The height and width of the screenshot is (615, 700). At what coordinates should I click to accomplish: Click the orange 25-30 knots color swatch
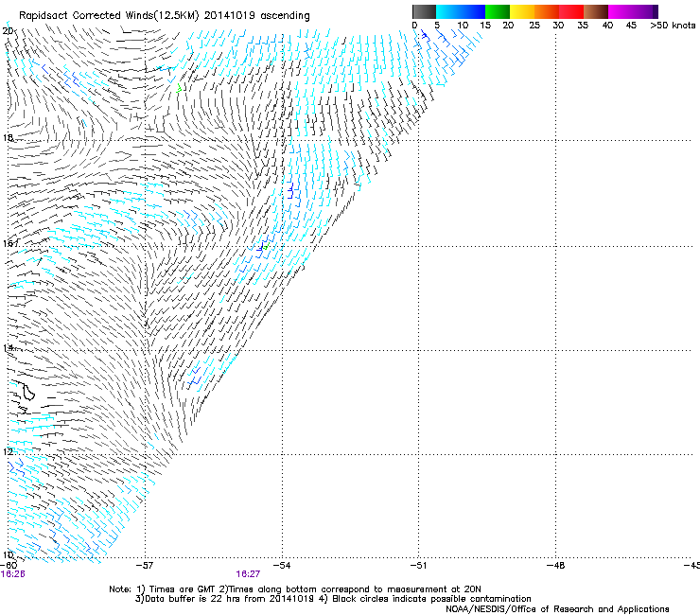coord(547,11)
